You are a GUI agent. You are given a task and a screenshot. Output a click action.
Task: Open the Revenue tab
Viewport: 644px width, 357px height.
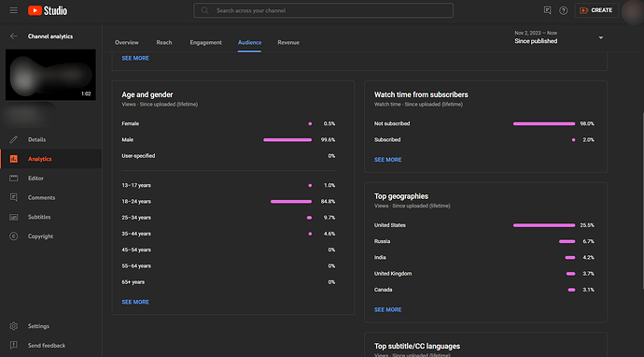coord(288,42)
